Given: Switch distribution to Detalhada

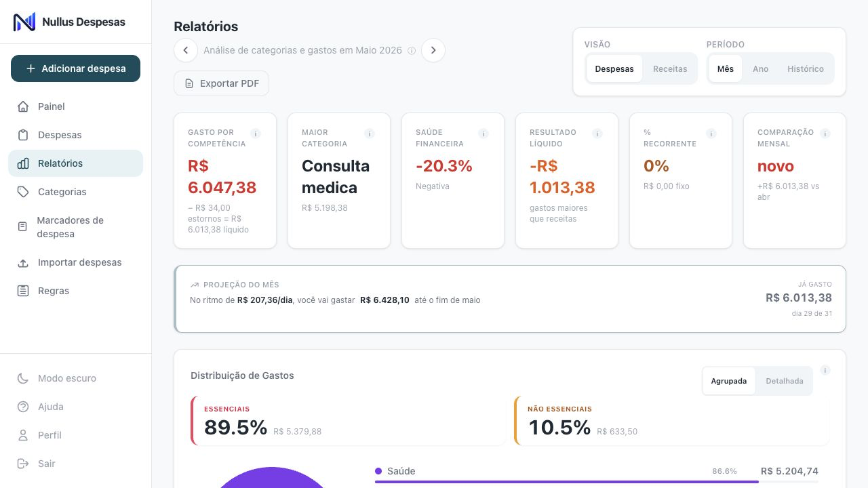Looking at the screenshot, I should coord(785,381).
